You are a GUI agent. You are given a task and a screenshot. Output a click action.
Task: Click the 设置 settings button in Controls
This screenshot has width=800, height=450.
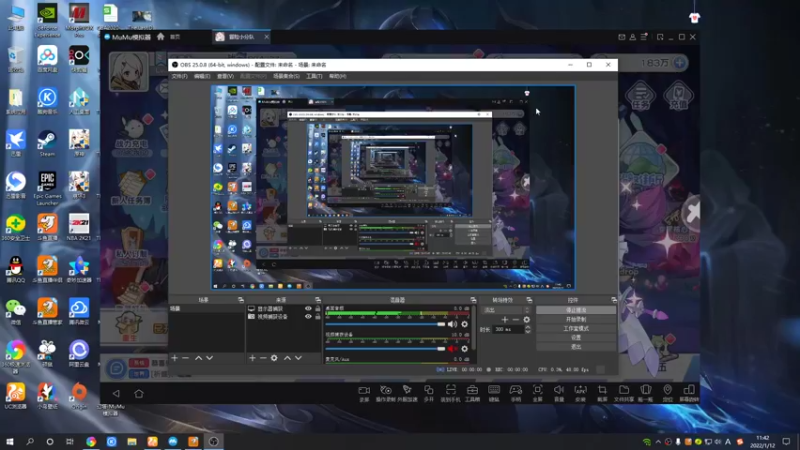coord(576,338)
